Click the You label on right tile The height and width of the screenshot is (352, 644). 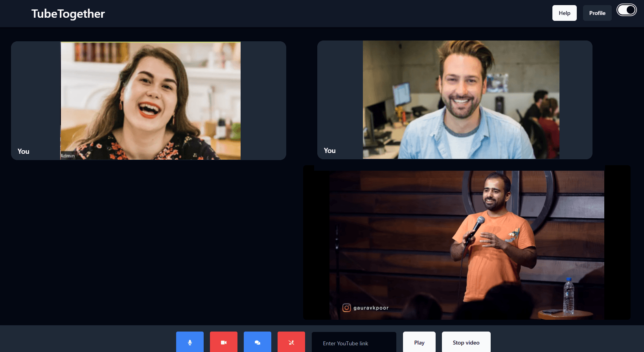click(329, 151)
